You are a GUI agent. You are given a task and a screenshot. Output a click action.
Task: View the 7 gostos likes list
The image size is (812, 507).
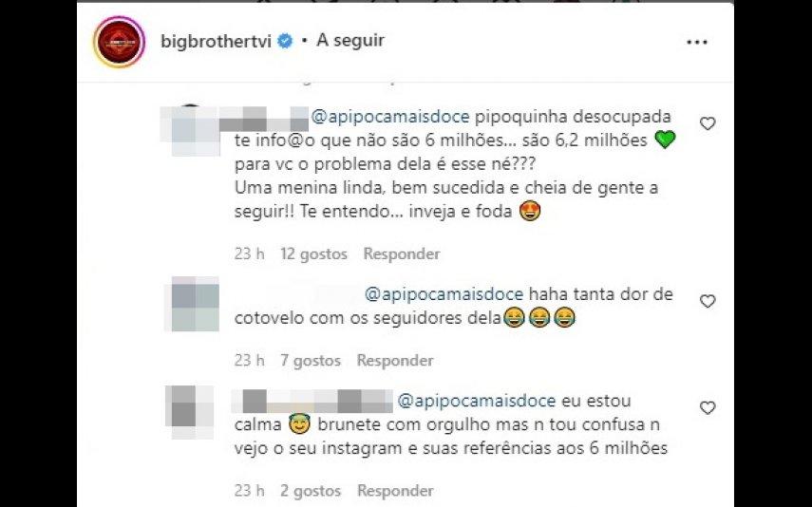coord(311,361)
